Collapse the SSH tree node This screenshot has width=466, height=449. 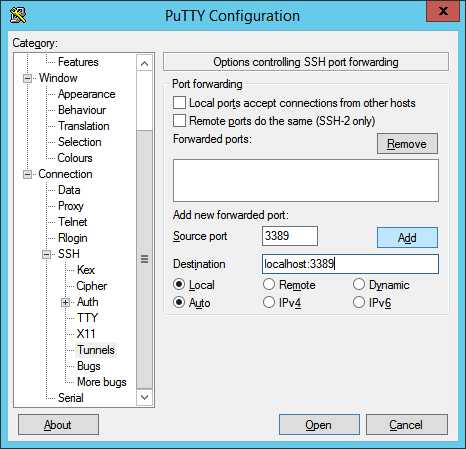pos(47,254)
